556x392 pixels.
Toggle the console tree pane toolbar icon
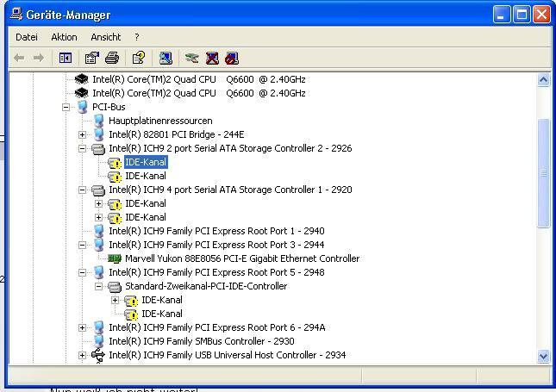pos(66,58)
